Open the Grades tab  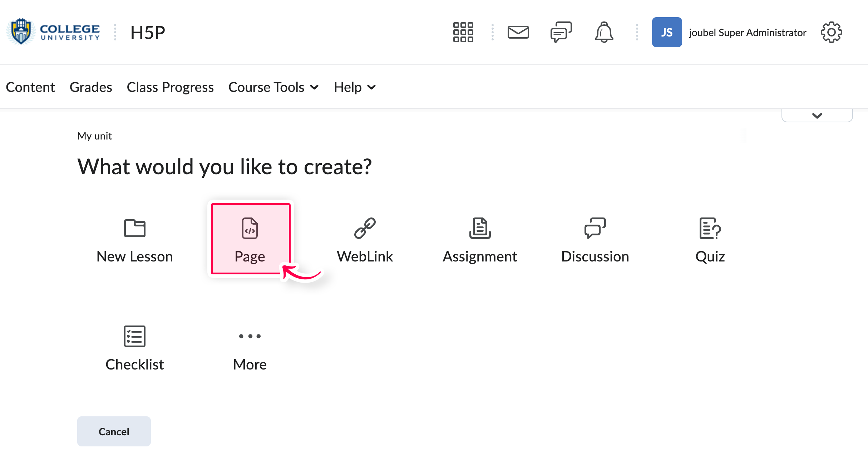coord(91,87)
